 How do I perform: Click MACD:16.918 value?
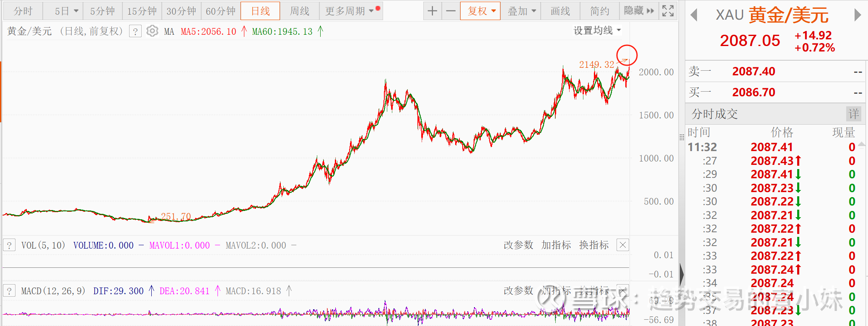click(254, 291)
